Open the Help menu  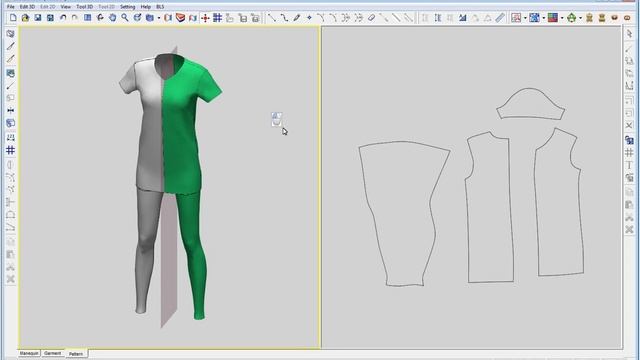[x=145, y=7]
